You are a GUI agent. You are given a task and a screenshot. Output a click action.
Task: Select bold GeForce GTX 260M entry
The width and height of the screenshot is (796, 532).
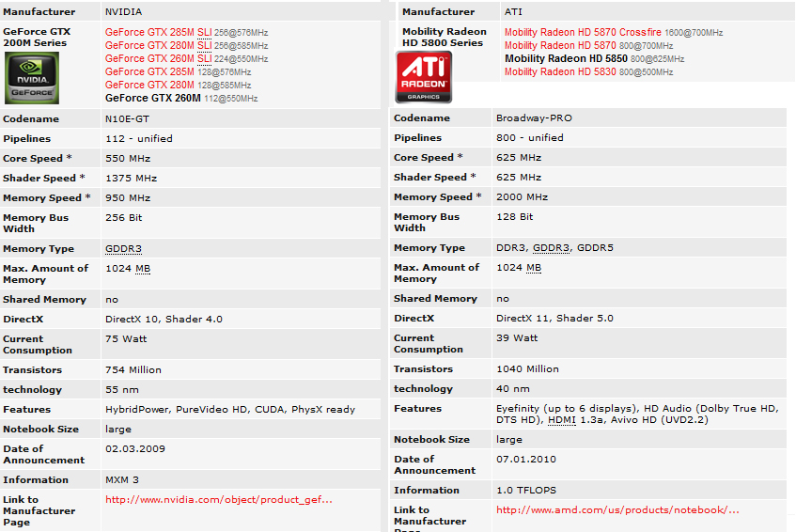[x=153, y=99]
